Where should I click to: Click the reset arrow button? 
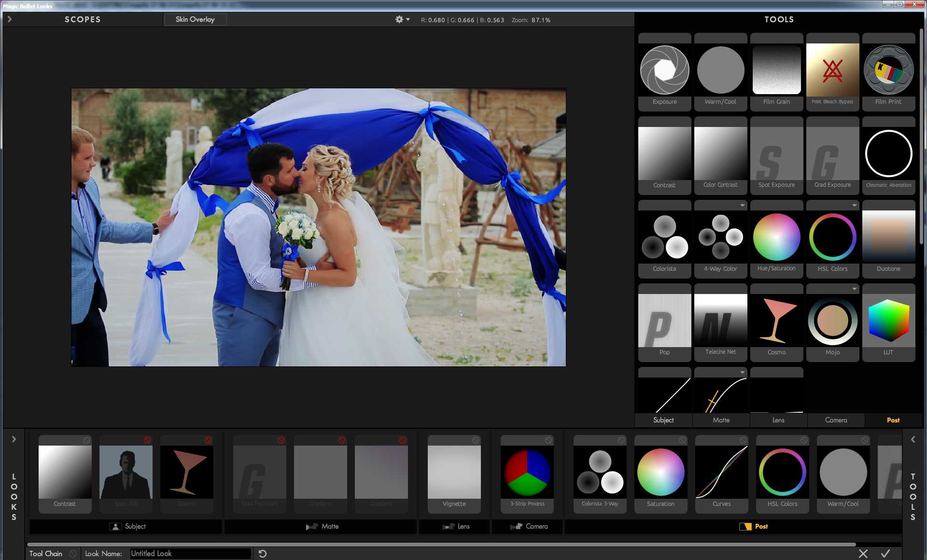coord(262,553)
